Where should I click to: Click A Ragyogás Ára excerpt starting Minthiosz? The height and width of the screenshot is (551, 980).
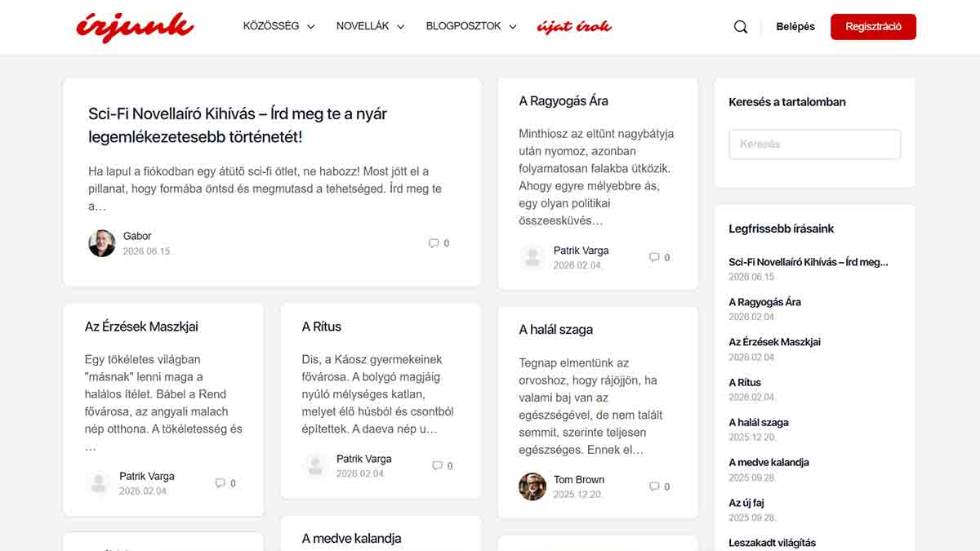(597, 177)
